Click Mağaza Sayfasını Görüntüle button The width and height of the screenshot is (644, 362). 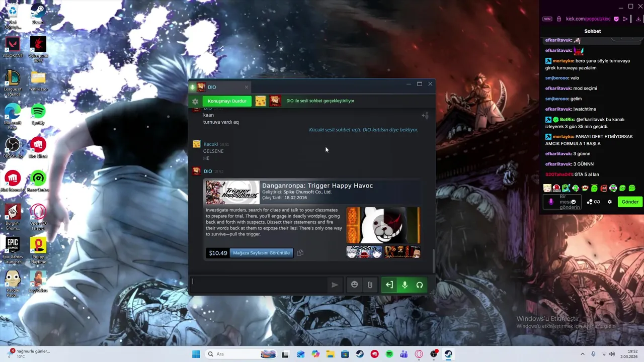[262, 253]
